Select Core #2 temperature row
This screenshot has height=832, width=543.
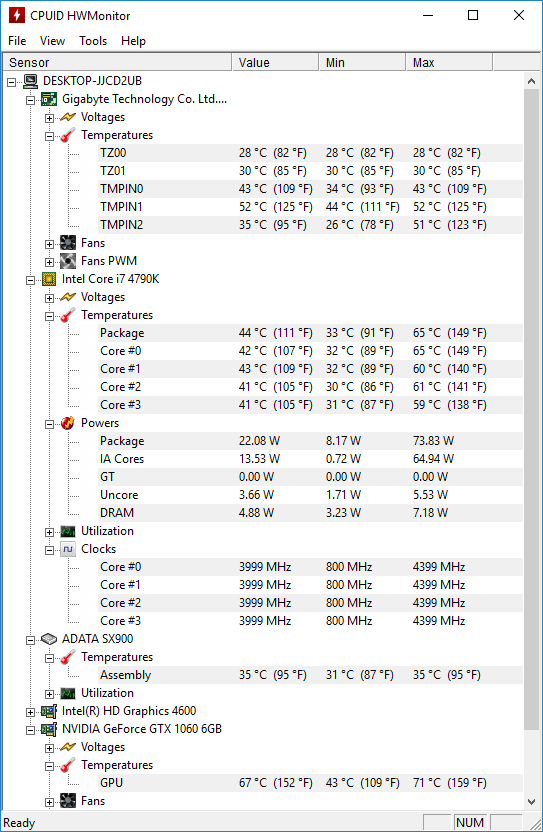coord(311,387)
